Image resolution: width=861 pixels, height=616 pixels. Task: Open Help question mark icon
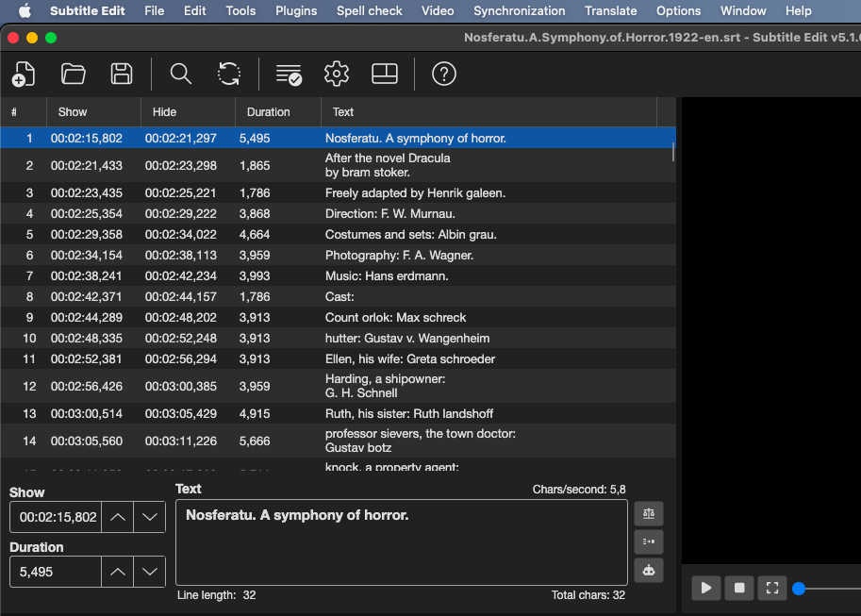pos(443,74)
